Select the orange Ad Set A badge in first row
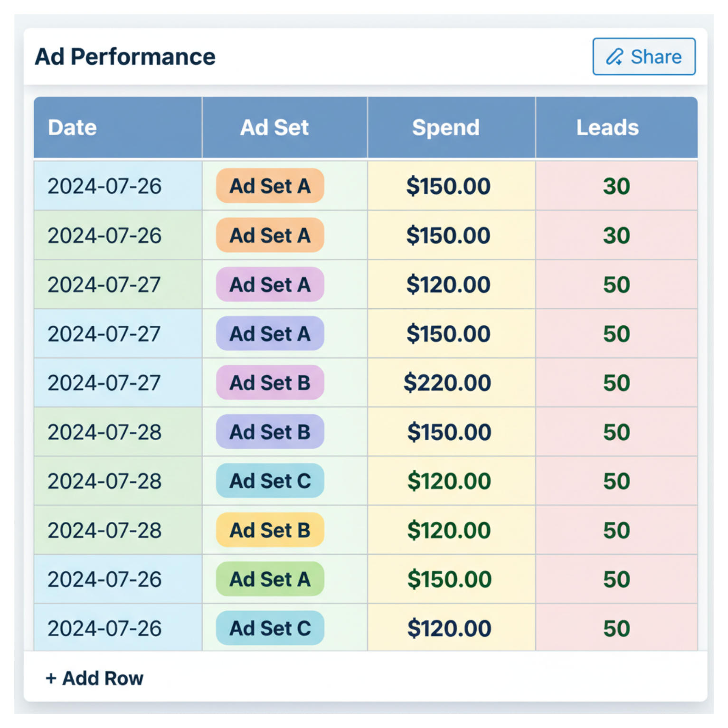 (x=269, y=186)
